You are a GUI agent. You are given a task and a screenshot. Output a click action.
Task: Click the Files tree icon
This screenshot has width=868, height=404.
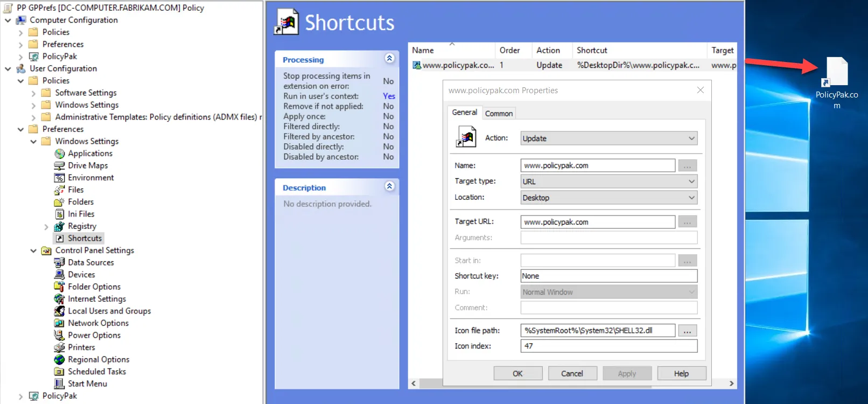tap(59, 190)
